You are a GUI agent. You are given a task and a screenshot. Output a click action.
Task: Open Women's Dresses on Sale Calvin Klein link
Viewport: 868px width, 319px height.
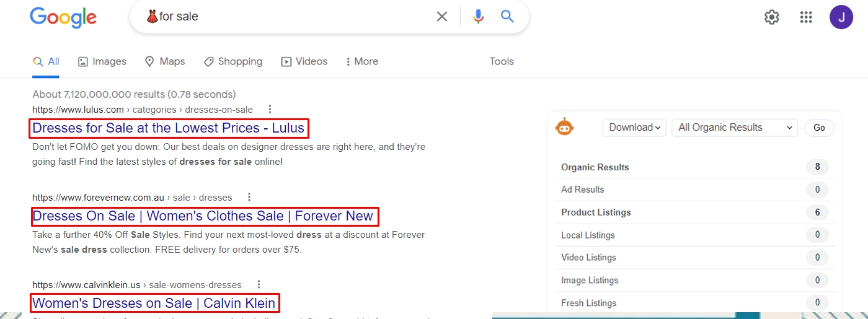(154, 303)
